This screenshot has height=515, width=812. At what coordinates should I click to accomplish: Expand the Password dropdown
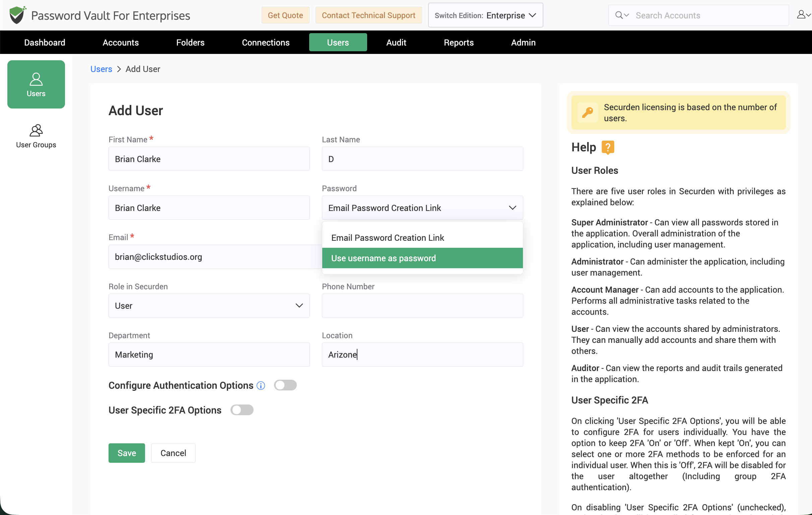pos(422,208)
